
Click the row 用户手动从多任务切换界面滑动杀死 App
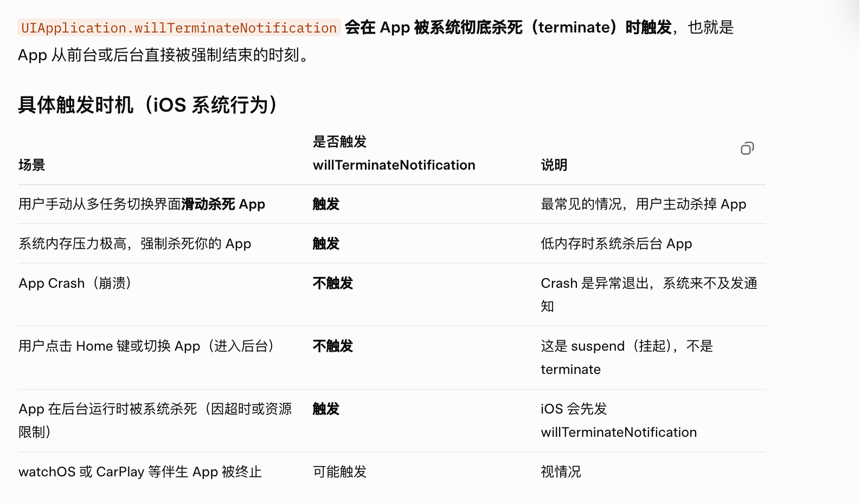tap(392, 204)
